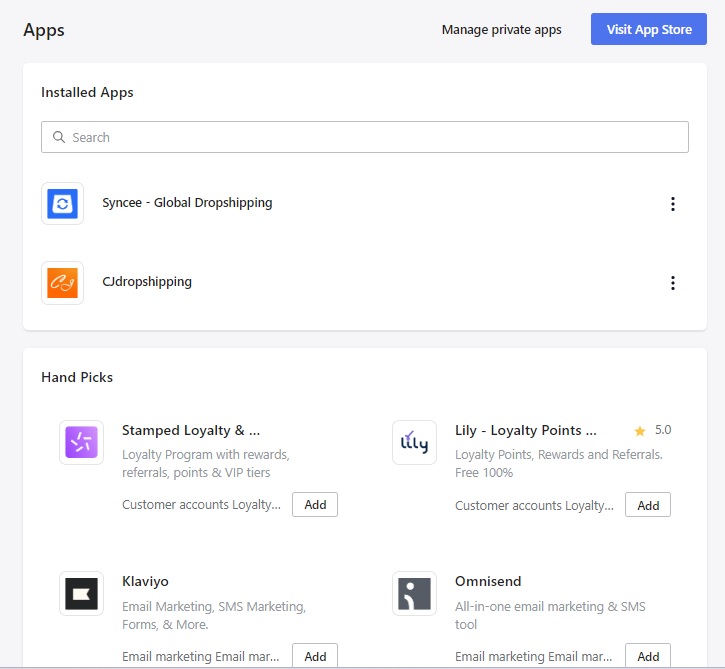The width and height of the screenshot is (725, 669).
Task: Add the Stamped Loyalty app
Action: click(x=315, y=504)
